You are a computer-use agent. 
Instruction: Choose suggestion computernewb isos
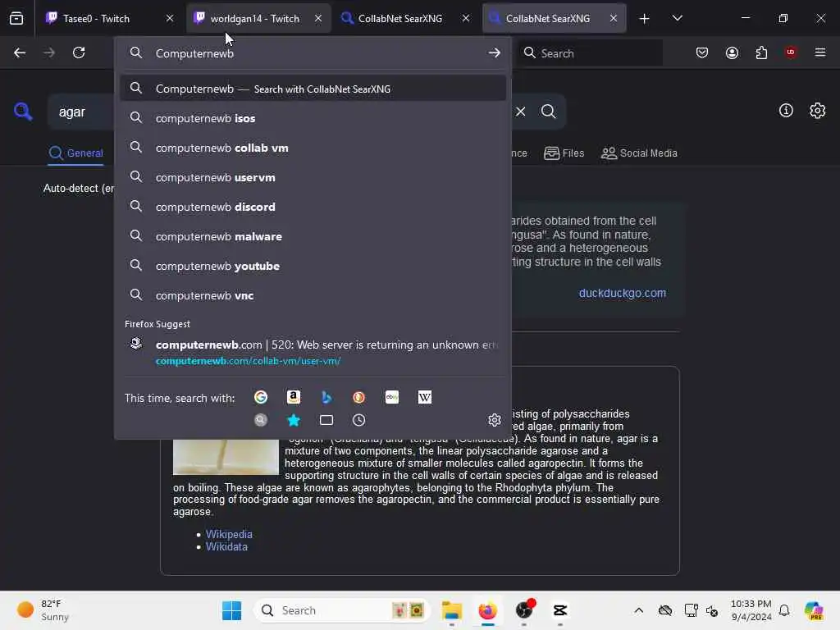pyautogui.click(x=313, y=118)
